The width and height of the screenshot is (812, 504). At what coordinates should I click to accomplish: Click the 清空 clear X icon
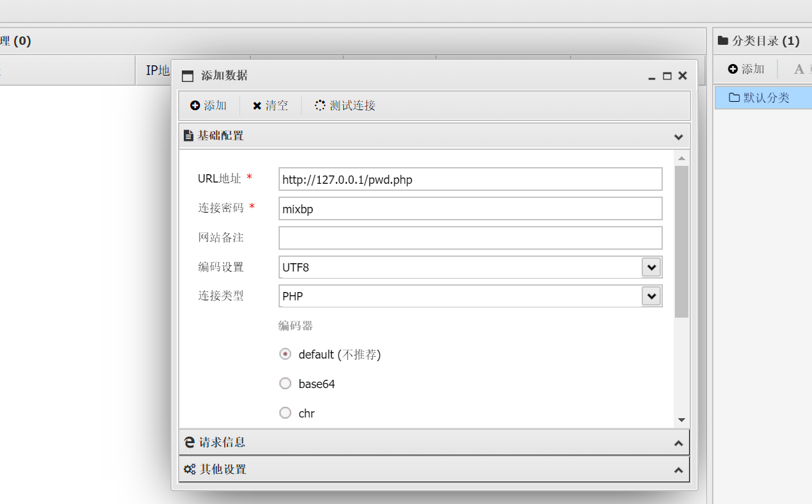tap(257, 106)
